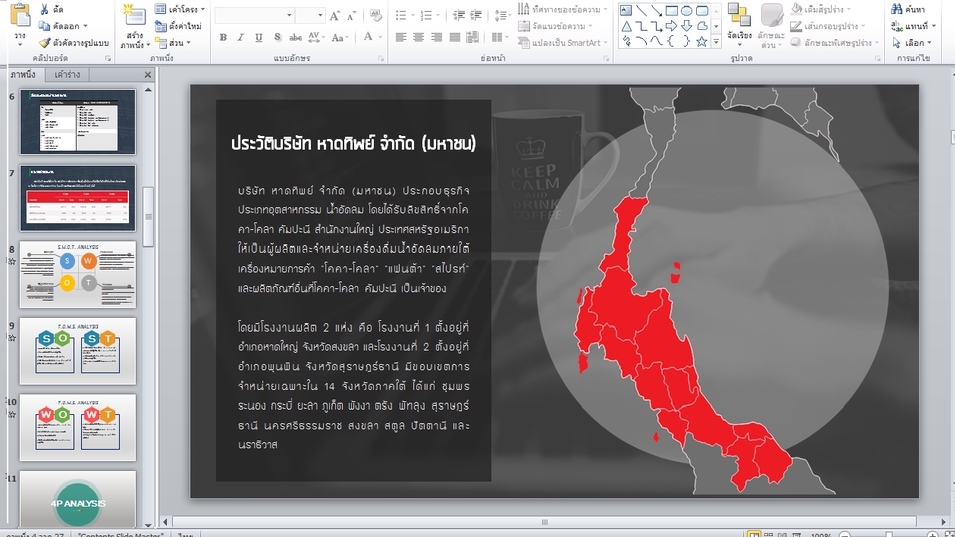The image size is (955, 537).
Task: Select the star shape in shapes gallery
Action: (702, 42)
